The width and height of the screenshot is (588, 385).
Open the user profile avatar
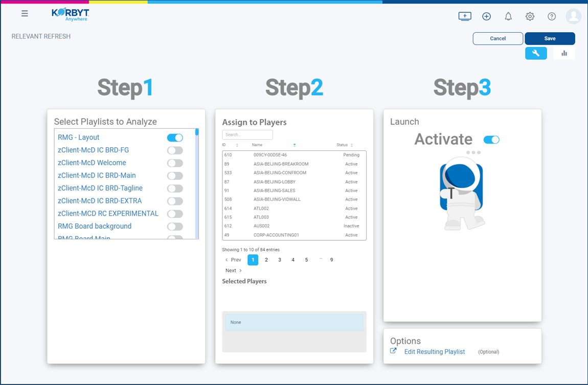coord(573,16)
